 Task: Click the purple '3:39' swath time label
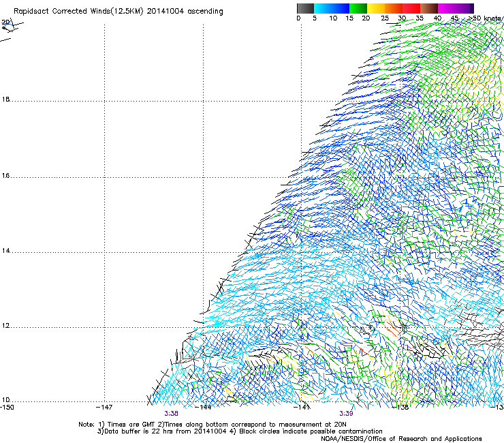346,414
